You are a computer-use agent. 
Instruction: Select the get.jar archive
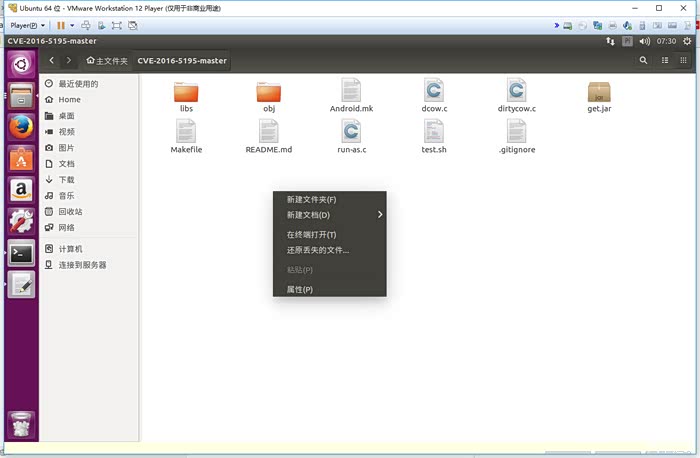[x=599, y=96]
